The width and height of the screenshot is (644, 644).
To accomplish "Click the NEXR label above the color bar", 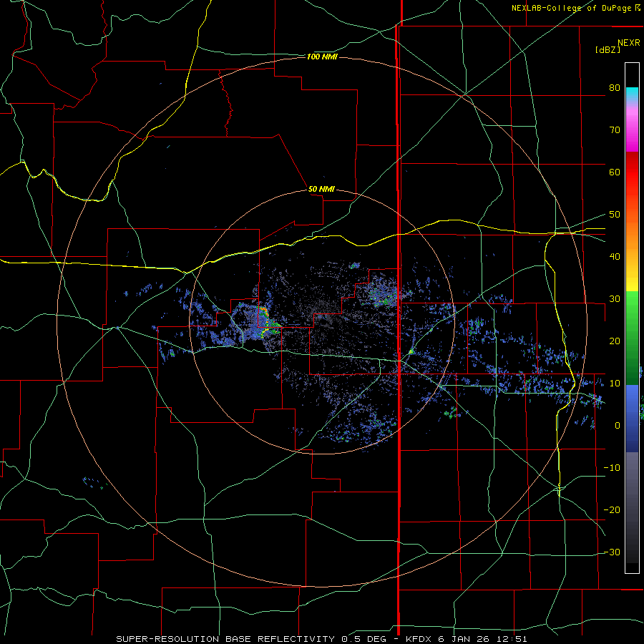I will (628, 43).
